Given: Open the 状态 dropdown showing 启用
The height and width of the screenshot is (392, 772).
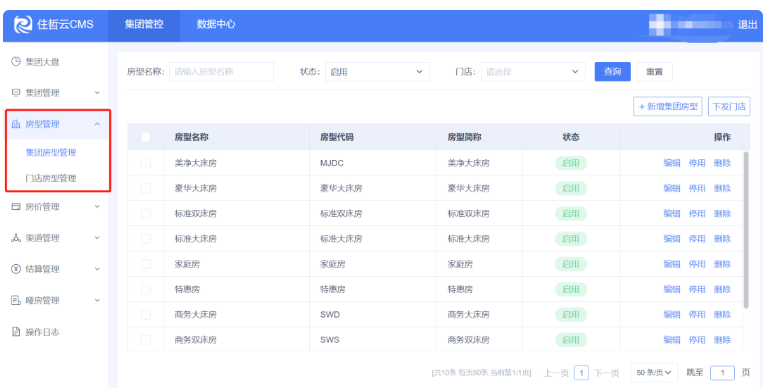Looking at the screenshot, I should pos(377,72).
